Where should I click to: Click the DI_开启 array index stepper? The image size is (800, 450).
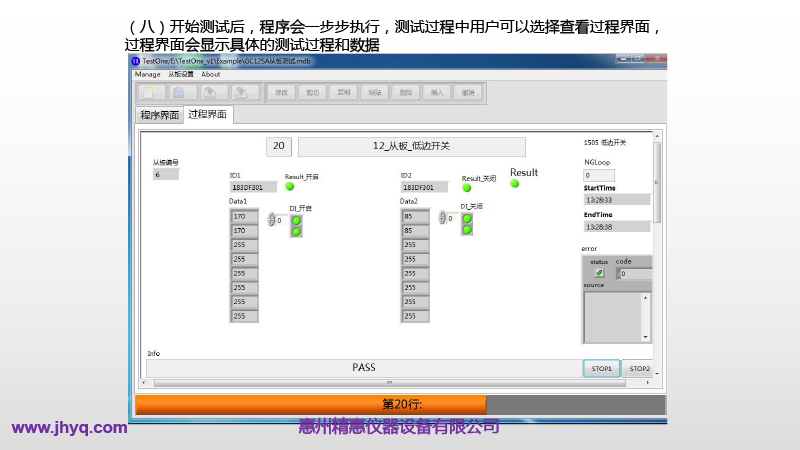(271, 220)
